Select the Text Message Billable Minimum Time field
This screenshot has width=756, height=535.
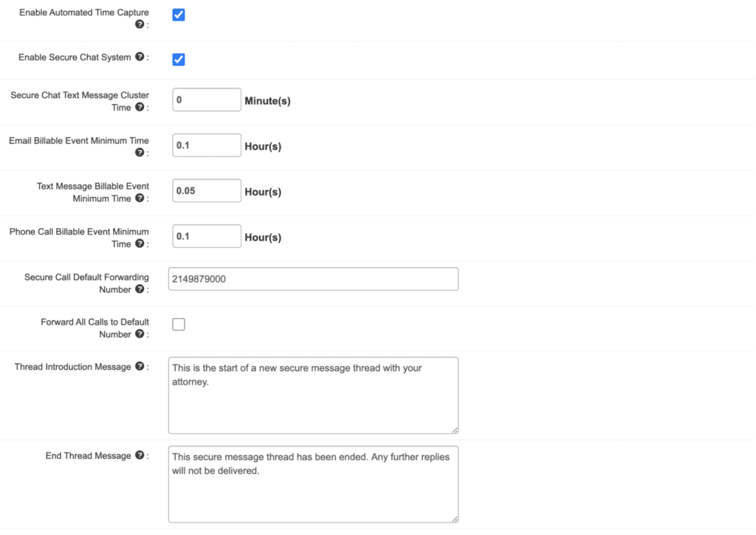tap(207, 190)
